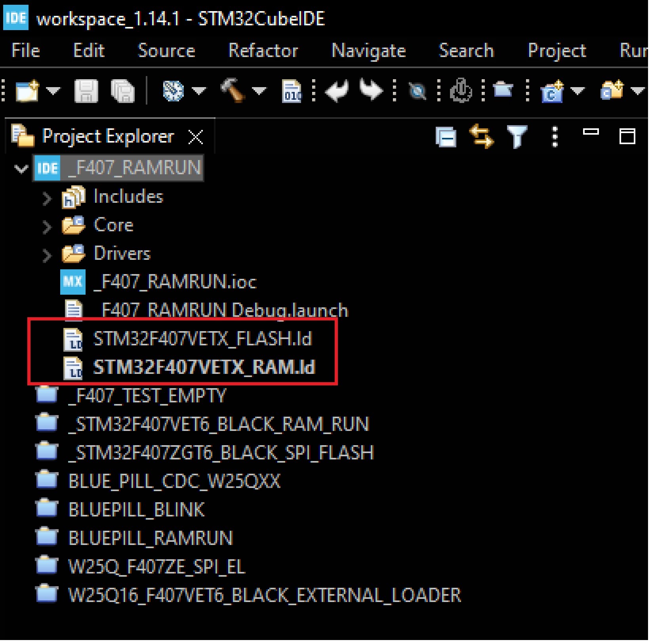This screenshot has height=644, width=652.
Task: Expand the Includes folder
Action: click(x=47, y=198)
